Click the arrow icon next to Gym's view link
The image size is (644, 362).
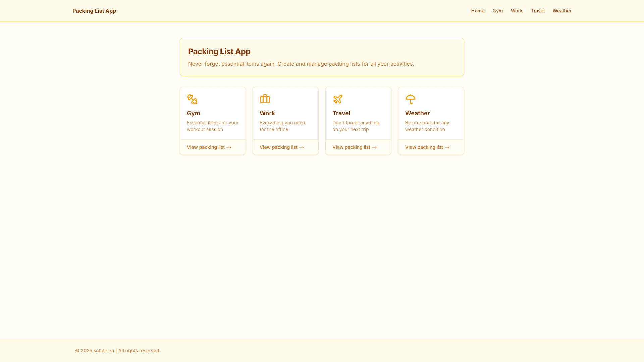(x=228, y=147)
